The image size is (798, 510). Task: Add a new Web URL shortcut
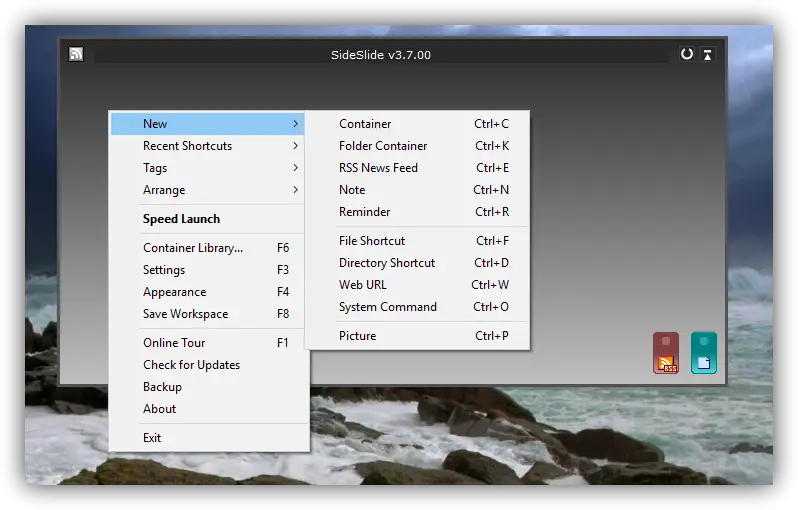(417, 285)
